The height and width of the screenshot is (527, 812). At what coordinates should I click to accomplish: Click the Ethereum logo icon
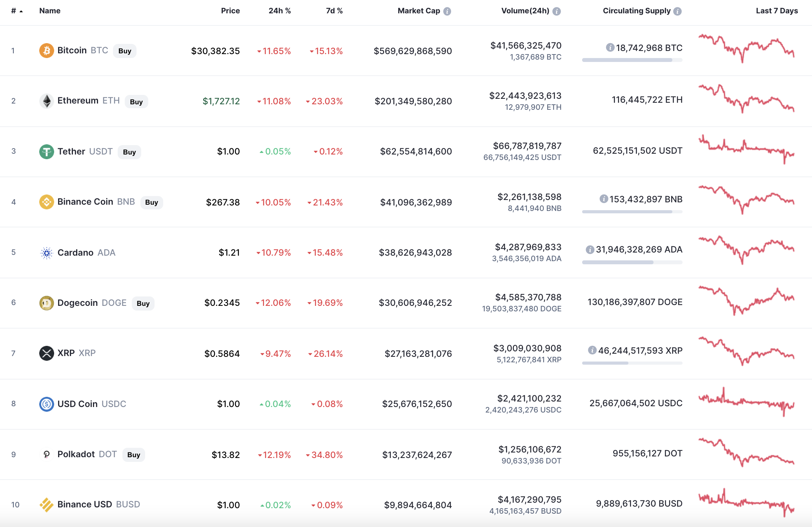pos(46,101)
